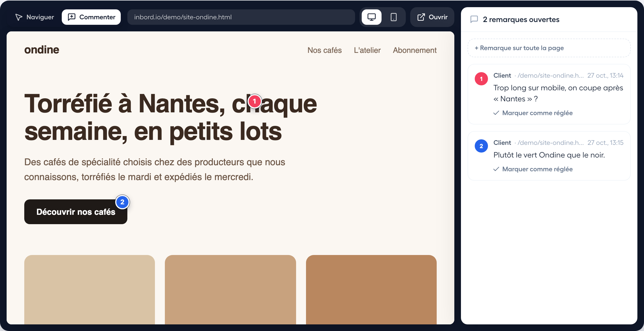Click the 2 remarques ouvertes heading
Viewport: 644px width, 331px height.
(x=521, y=20)
